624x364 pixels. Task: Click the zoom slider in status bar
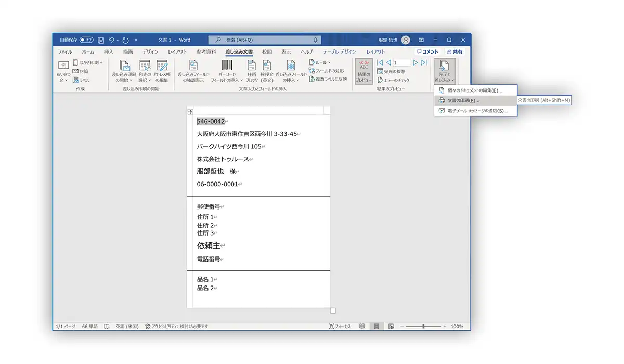point(424,326)
